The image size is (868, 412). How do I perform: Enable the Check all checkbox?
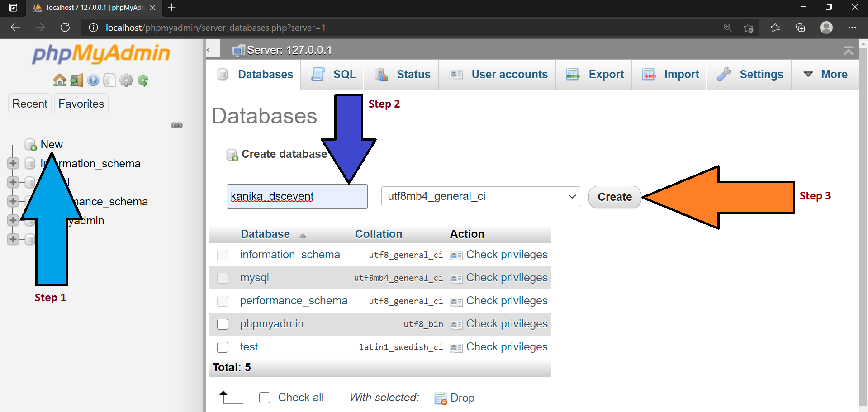pos(265,398)
